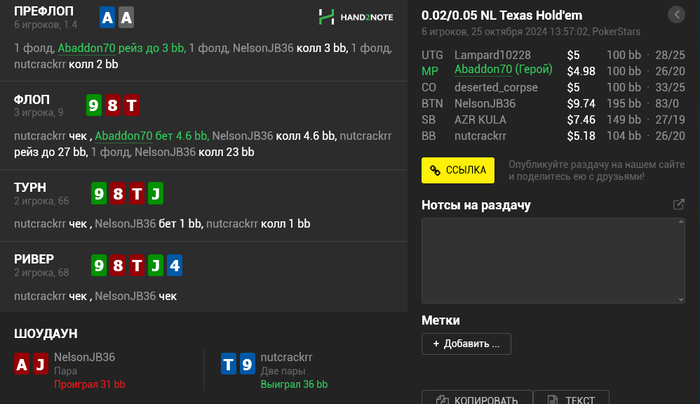700x404 pixels.
Task: Click the ТЕКСТ export button
Action: [x=573, y=397]
